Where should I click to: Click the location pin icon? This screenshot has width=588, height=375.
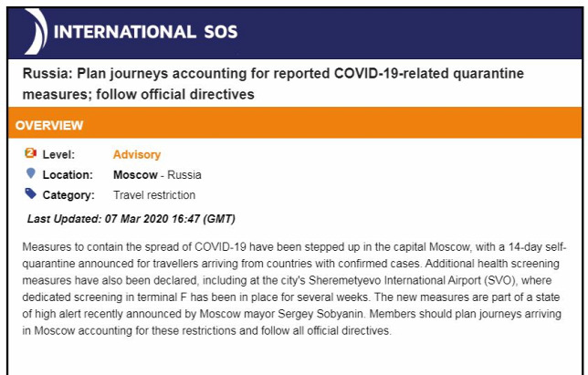31,173
